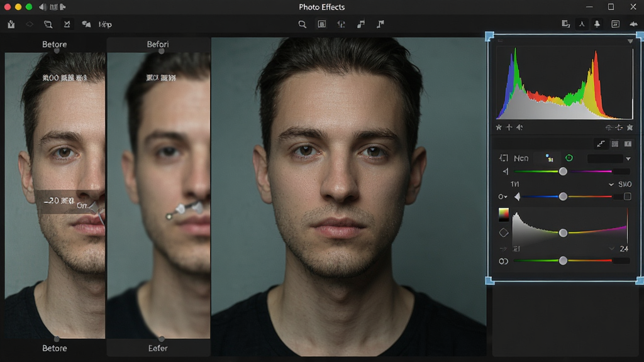The width and height of the screenshot is (644, 362).
Task: Select the Eefer label under the blurred preview
Action: click(x=158, y=348)
